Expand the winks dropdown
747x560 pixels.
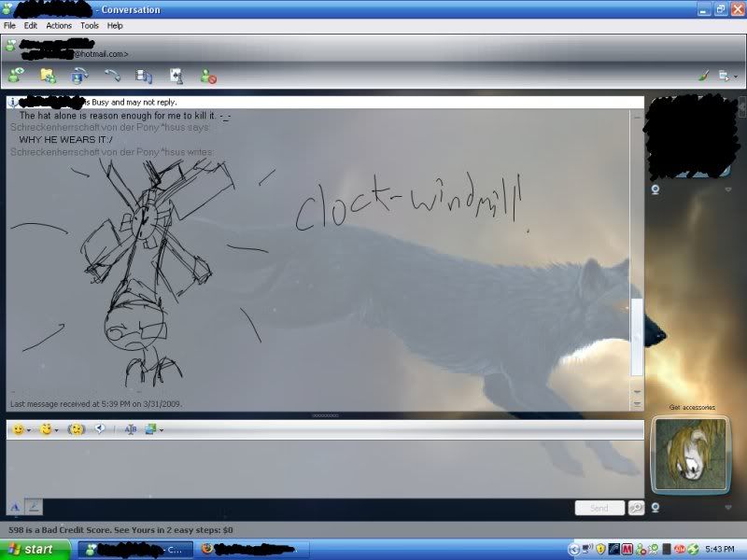tap(56, 429)
